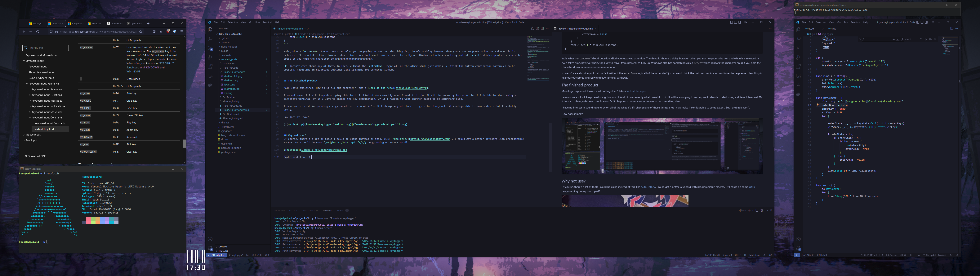Close the find widget in k.go editor
This screenshot has height=276, width=980.
pos(935,39)
